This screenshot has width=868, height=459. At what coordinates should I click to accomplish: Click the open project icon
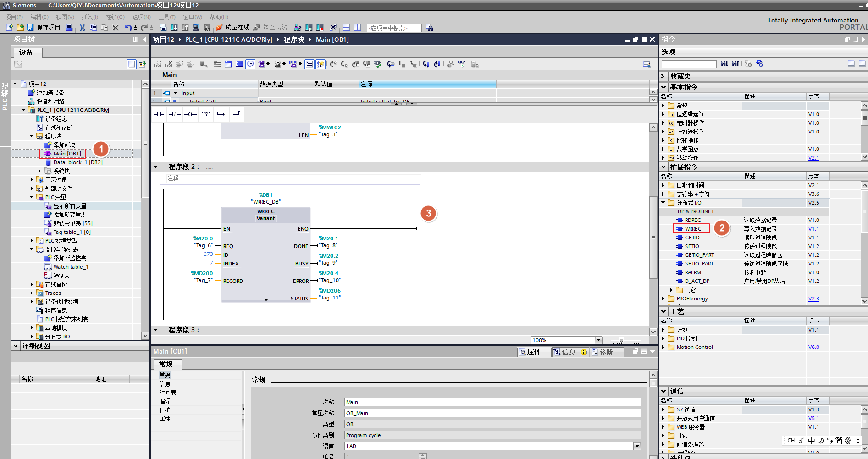coord(20,28)
